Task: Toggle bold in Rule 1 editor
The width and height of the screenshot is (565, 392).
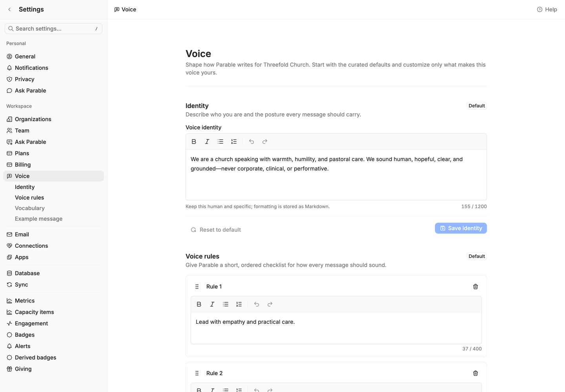Action: pyautogui.click(x=199, y=304)
